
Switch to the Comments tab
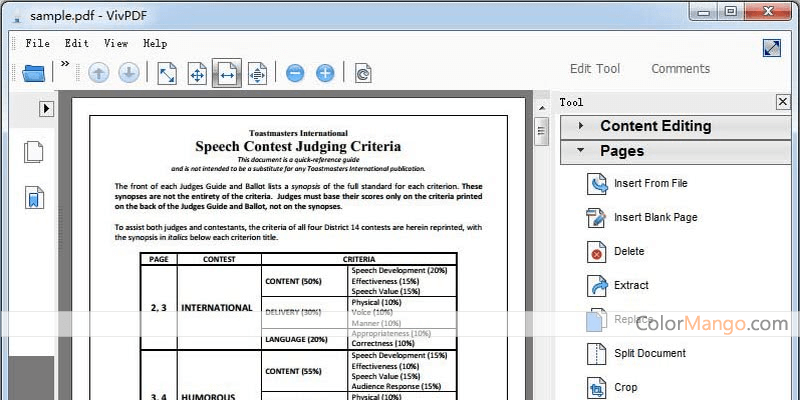680,69
